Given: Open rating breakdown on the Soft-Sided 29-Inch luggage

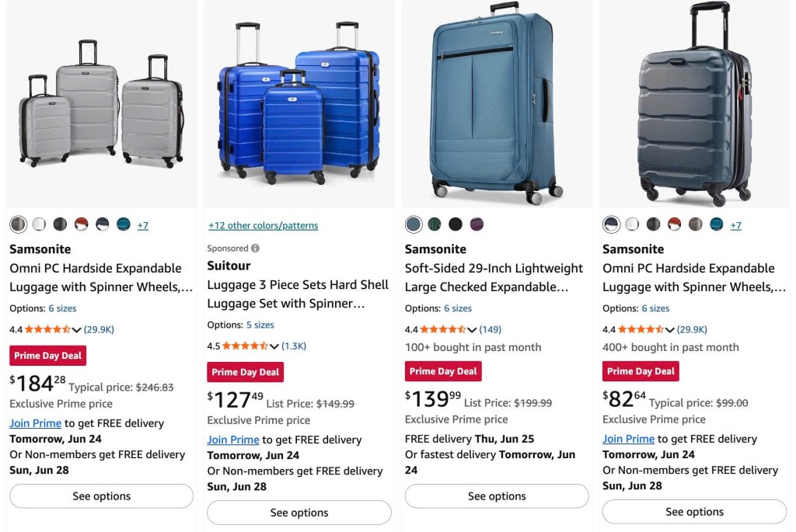Looking at the screenshot, I should 472,330.
